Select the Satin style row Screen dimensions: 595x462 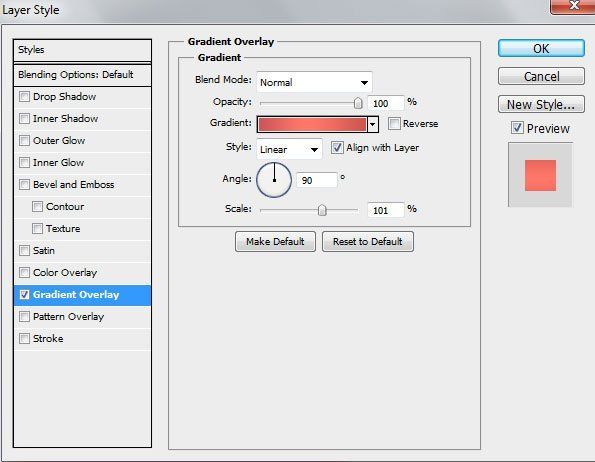[x=82, y=251]
